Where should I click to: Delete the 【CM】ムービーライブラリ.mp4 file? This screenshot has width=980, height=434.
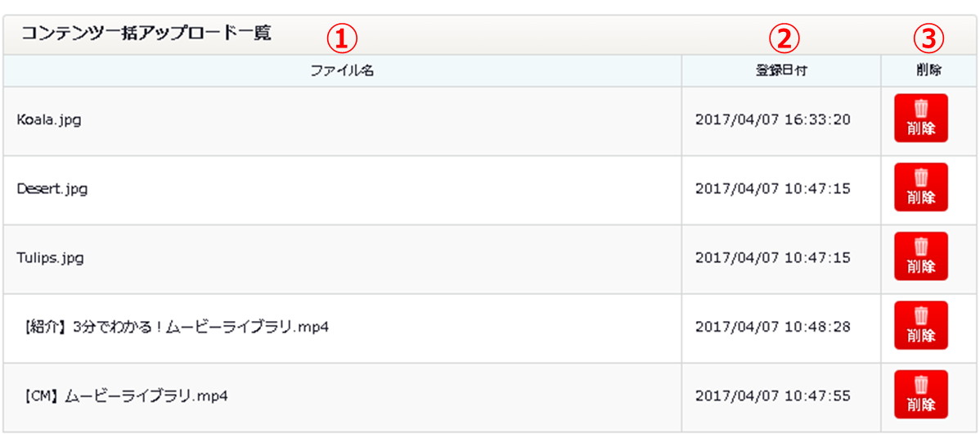920,395
